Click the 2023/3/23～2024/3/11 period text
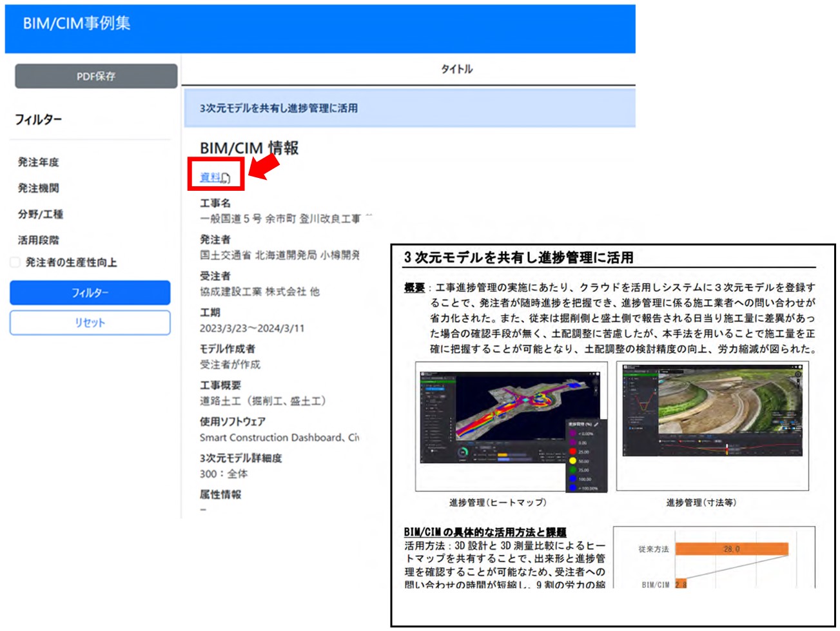840x631 pixels. (x=252, y=328)
